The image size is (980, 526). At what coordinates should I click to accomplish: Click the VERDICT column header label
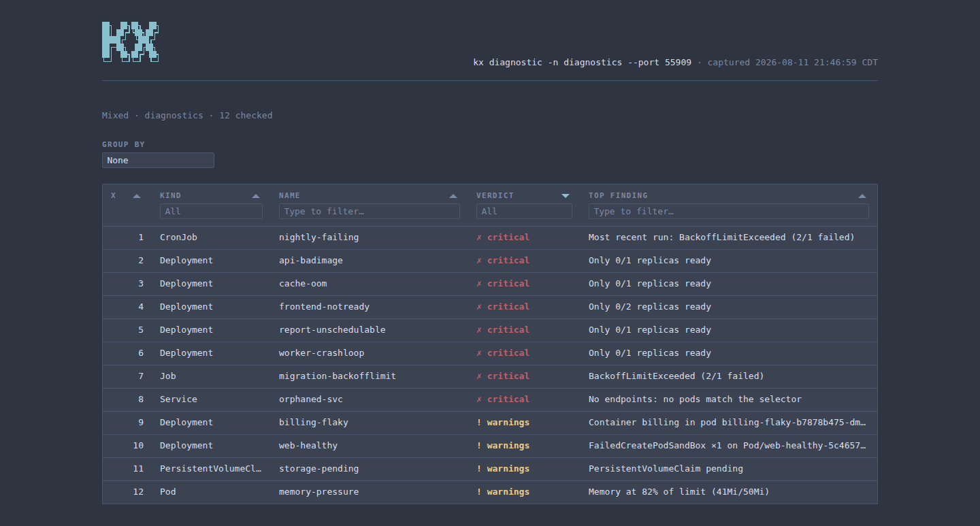pyautogui.click(x=495, y=195)
